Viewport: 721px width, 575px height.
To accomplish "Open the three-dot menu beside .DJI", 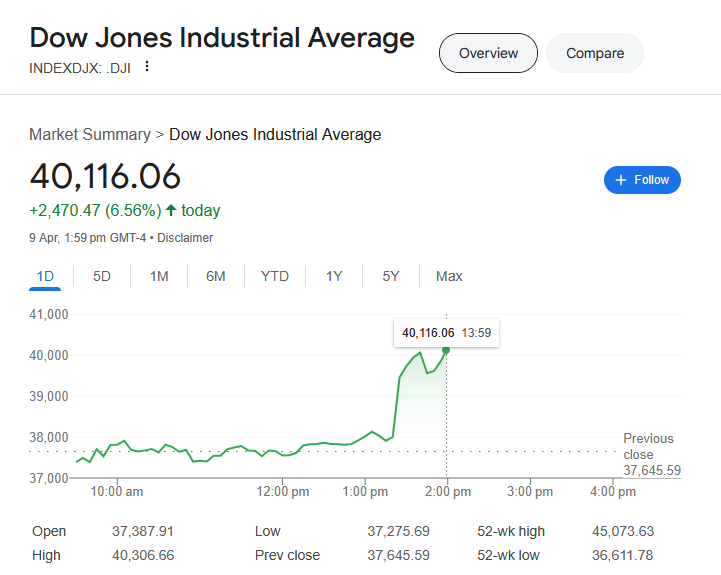I will pyautogui.click(x=147, y=67).
